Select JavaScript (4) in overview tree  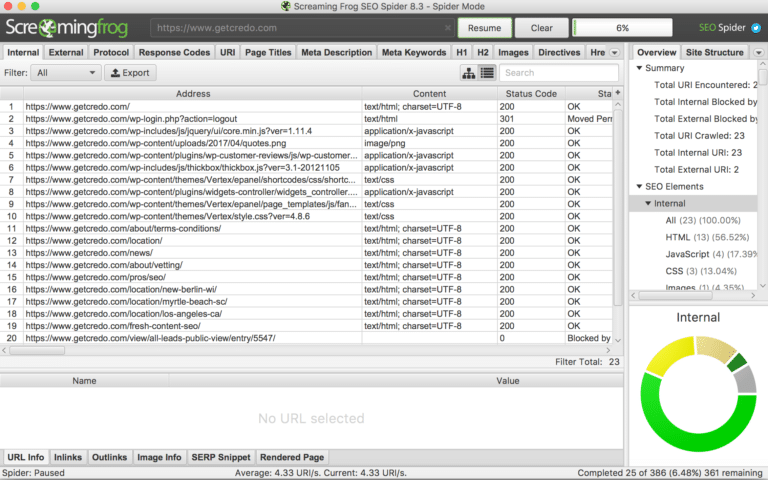[x=711, y=254]
